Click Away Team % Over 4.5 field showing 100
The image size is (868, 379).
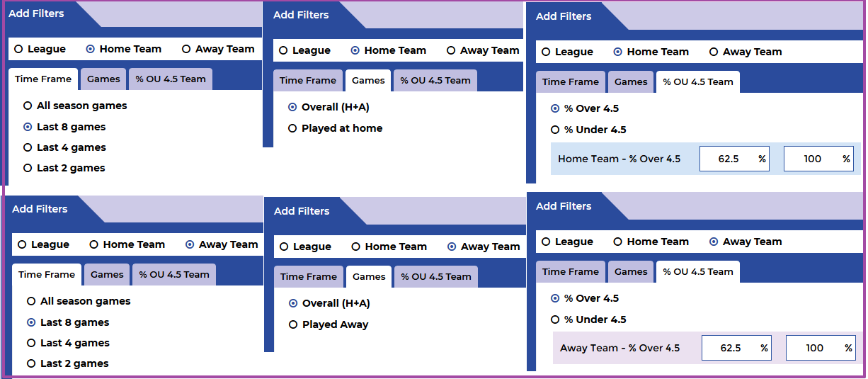[x=820, y=348]
